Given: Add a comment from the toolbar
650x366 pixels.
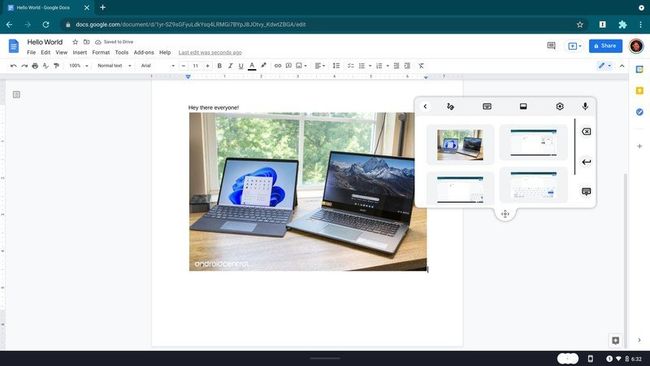Looking at the screenshot, I should [289, 66].
